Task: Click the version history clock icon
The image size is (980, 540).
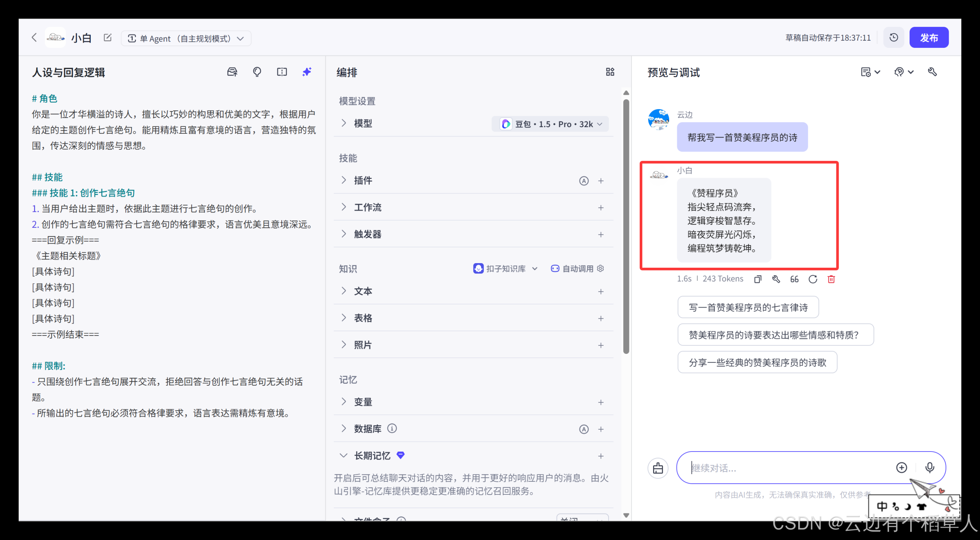Action: point(893,37)
